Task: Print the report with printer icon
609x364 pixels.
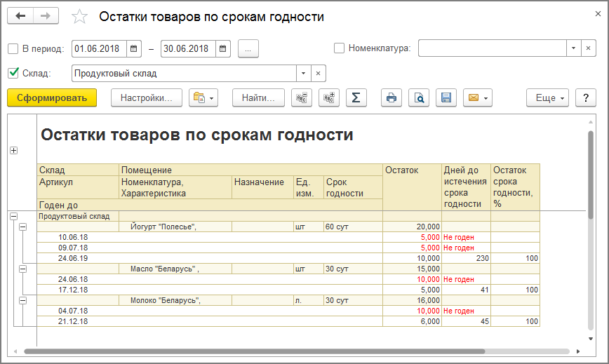Action: (391, 97)
